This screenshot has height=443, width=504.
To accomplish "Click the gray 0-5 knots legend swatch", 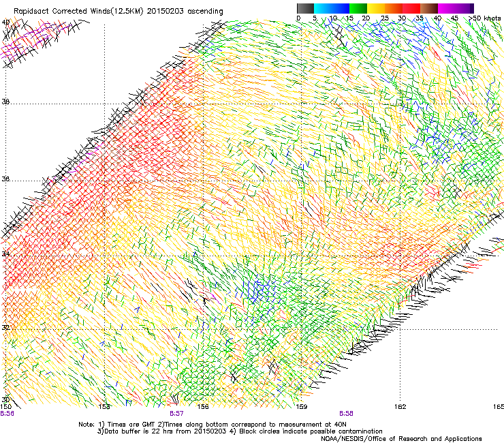I will 305,8.
